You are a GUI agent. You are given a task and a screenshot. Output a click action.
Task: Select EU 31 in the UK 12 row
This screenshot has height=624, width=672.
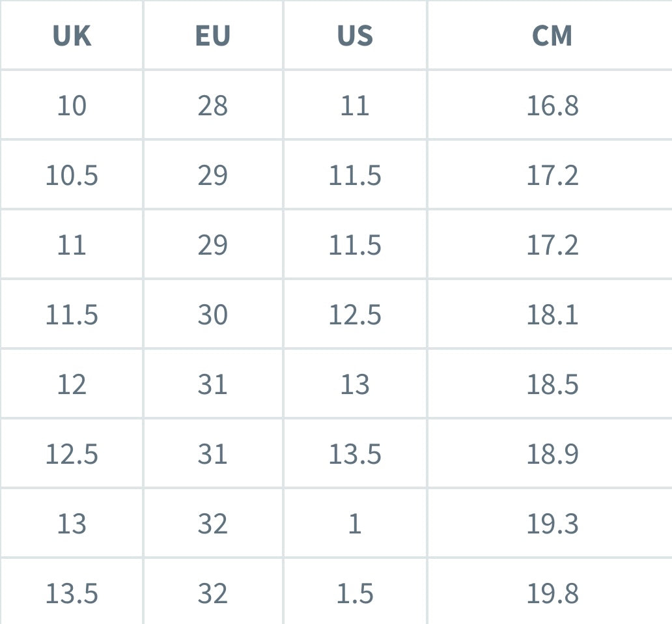pos(213,385)
